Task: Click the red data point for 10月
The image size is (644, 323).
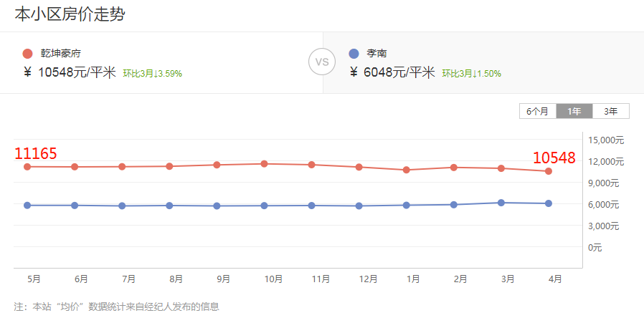Action: tap(265, 164)
